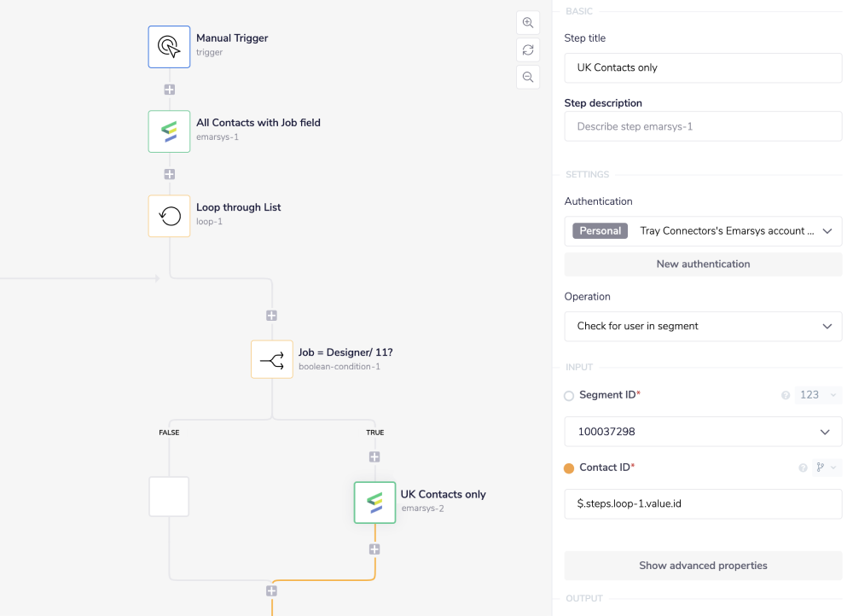This screenshot has width=853, height=616.
Task: Select the UK Contacts only Emarsys node
Action: pos(374,502)
